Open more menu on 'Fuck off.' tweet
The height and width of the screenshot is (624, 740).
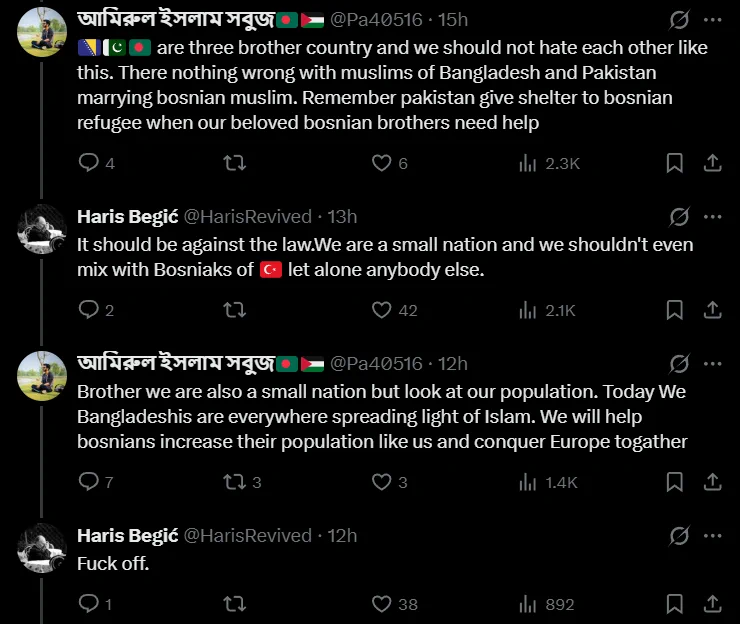[713, 536]
